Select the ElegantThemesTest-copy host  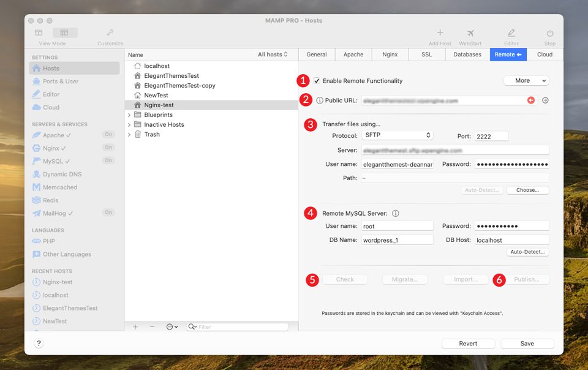(x=179, y=86)
